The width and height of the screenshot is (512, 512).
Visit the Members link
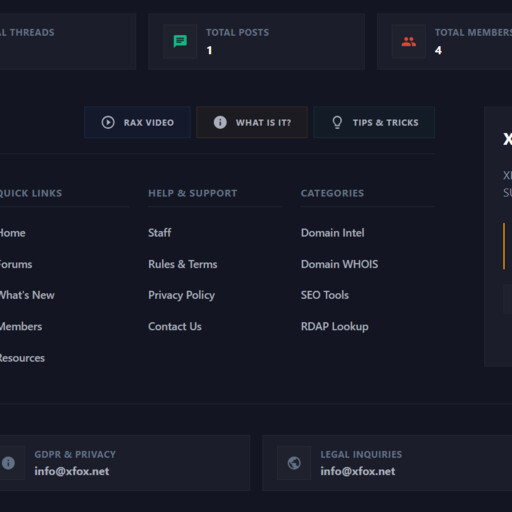[x=21, y=326]
